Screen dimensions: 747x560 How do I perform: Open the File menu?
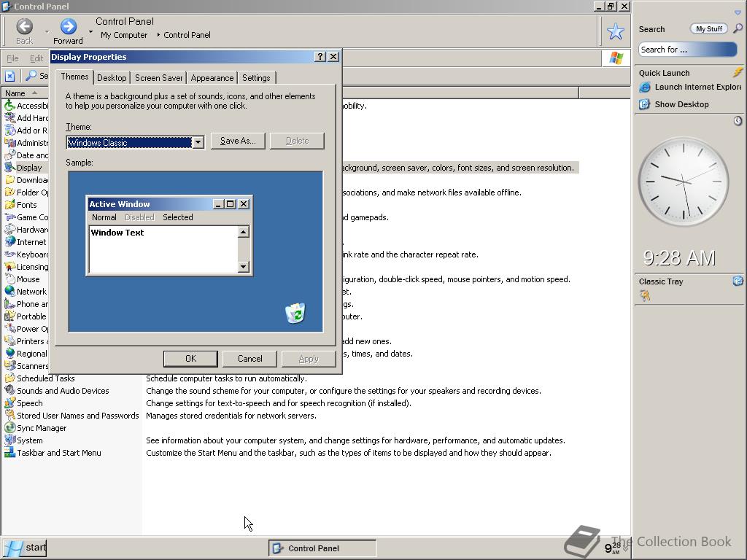[12, 58]
